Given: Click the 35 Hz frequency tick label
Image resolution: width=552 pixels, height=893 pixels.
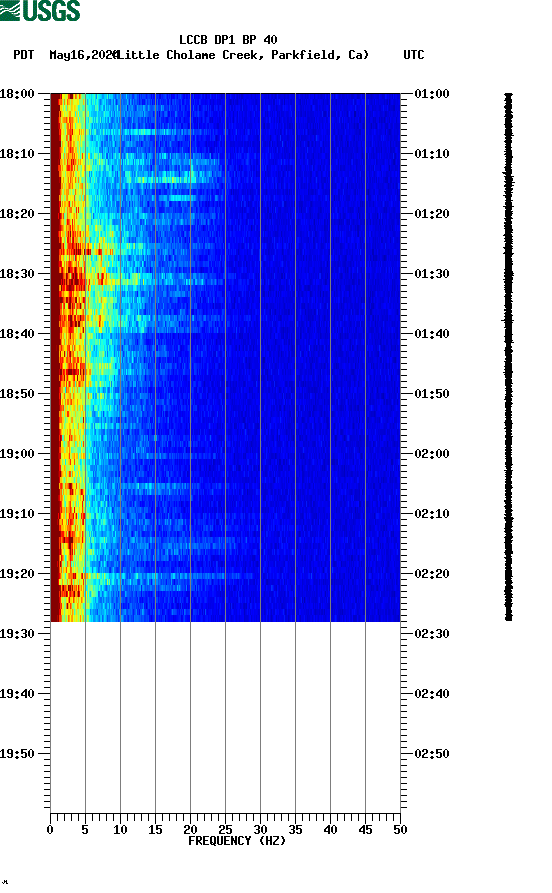Looking at the screenshot, I should point(295,830).
